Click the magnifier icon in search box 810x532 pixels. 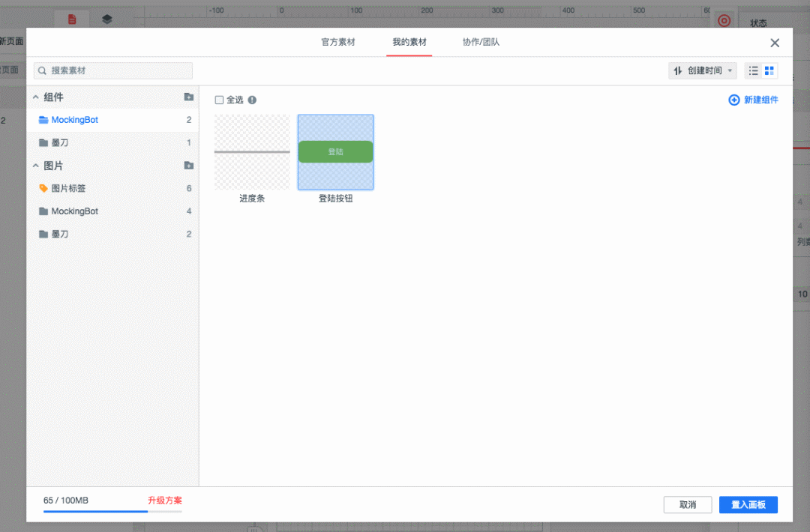pos(42,70)
